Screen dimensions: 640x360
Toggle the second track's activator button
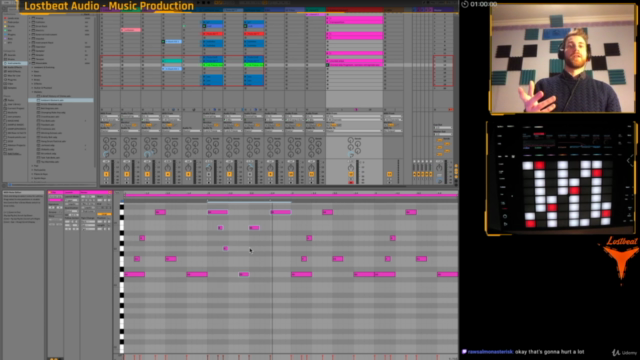coord(127,174)
